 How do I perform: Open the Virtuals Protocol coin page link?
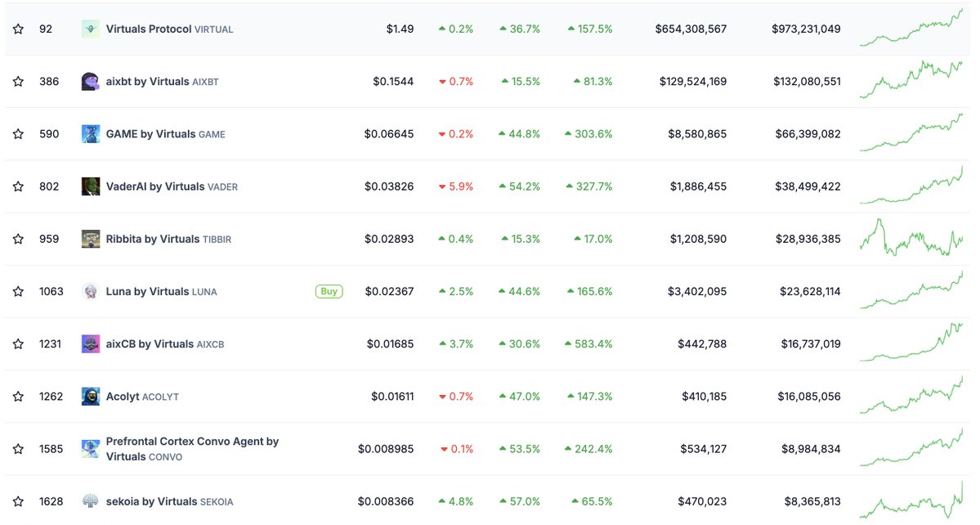[149, 29]
